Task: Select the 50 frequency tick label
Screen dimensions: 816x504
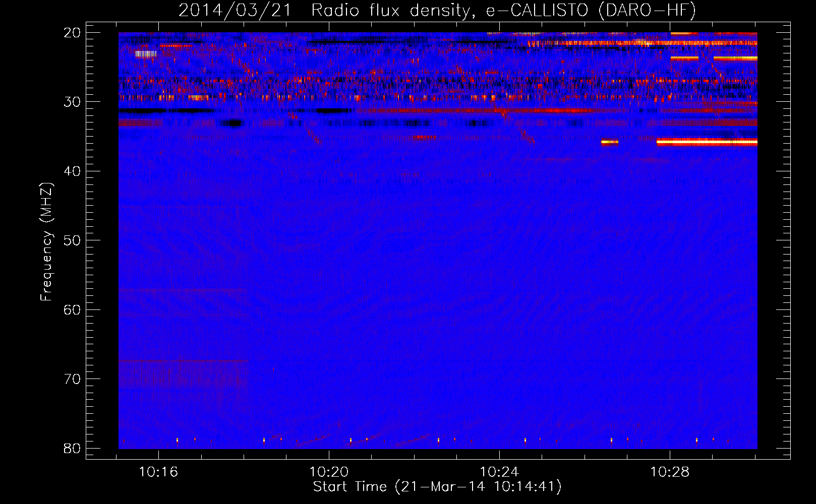Action: tap(72, 240)
